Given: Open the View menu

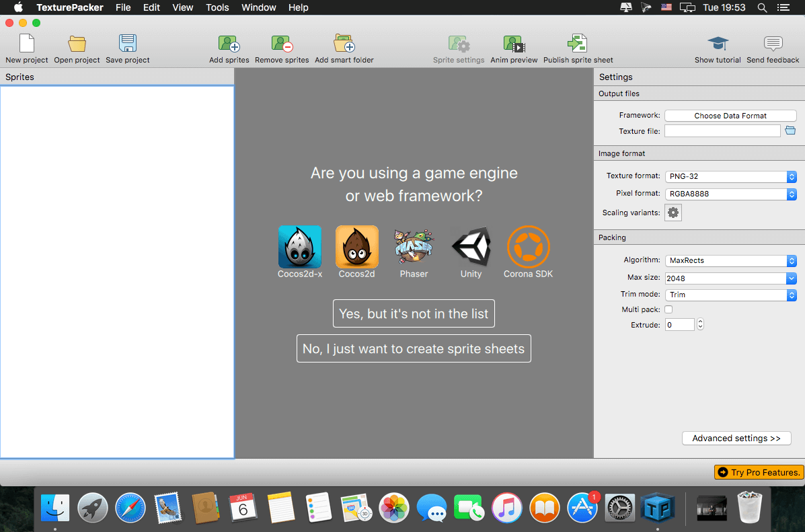Looking at the screenshot, I should (183, 7).
